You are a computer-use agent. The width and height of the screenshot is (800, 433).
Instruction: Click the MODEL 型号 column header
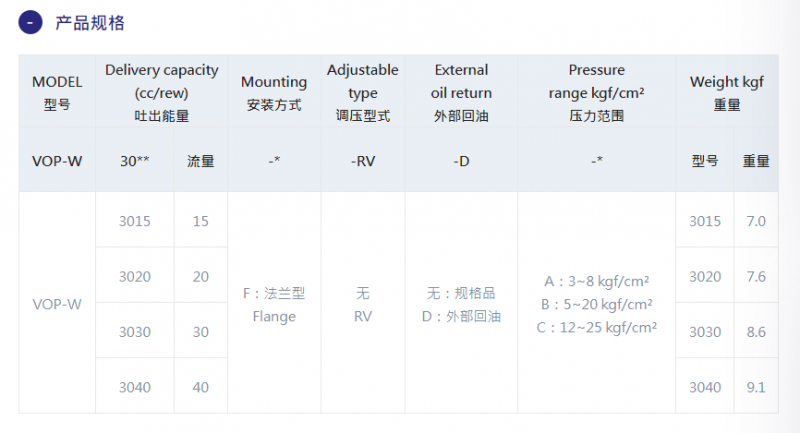[x=57, y=93]
